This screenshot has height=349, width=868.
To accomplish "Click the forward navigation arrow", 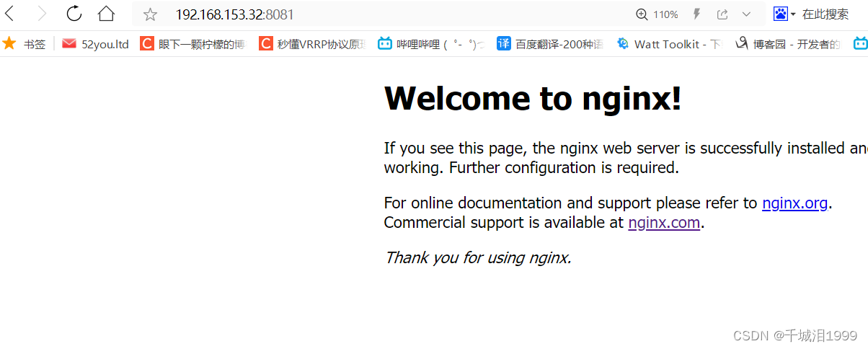I will pos(42,14).
